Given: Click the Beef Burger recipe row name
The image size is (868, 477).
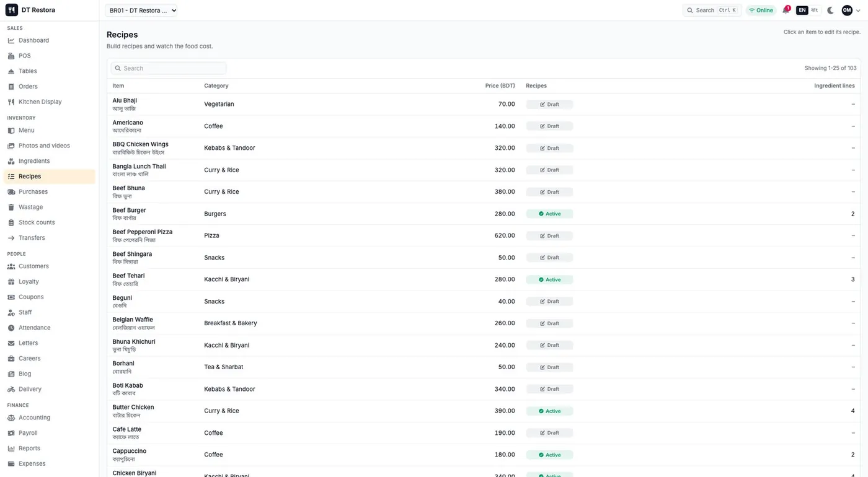Looking at the screenshot, I should [x=129, y=210].
